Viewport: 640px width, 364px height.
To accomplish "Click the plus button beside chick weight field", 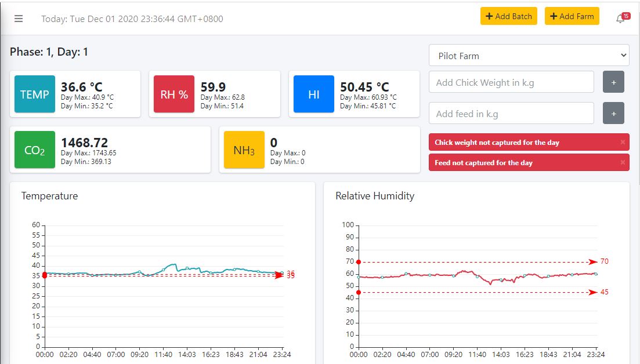I will 613,82.
